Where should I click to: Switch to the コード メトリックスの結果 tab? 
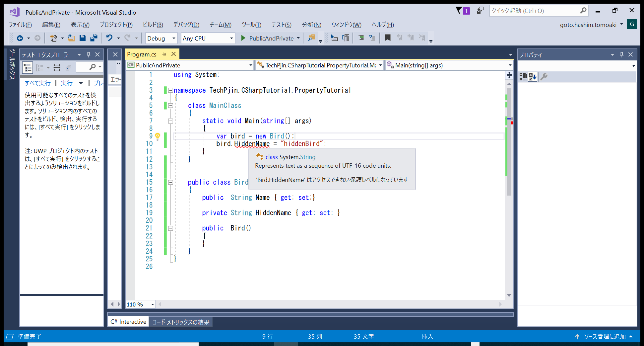coord(181,322)
